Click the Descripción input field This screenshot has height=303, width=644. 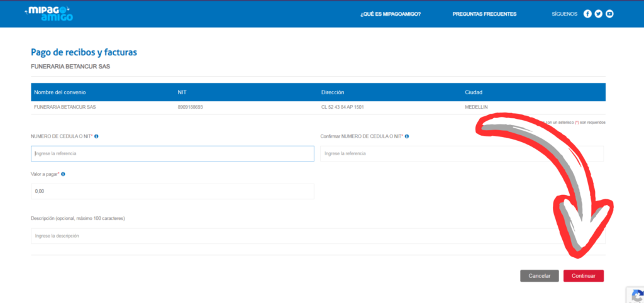318,236
